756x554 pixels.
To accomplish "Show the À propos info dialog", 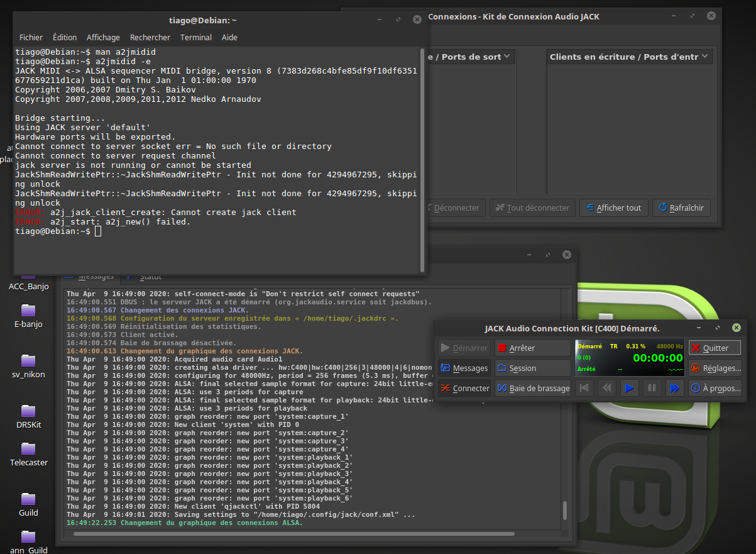I will [x=715, y=388].
